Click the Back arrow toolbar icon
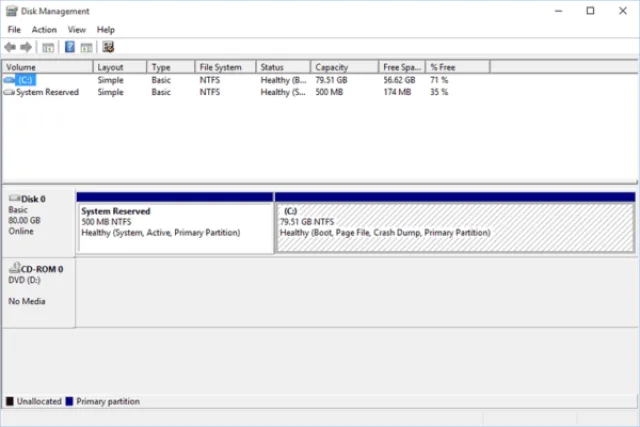640x427 pixels. click(x=10, y=47)
